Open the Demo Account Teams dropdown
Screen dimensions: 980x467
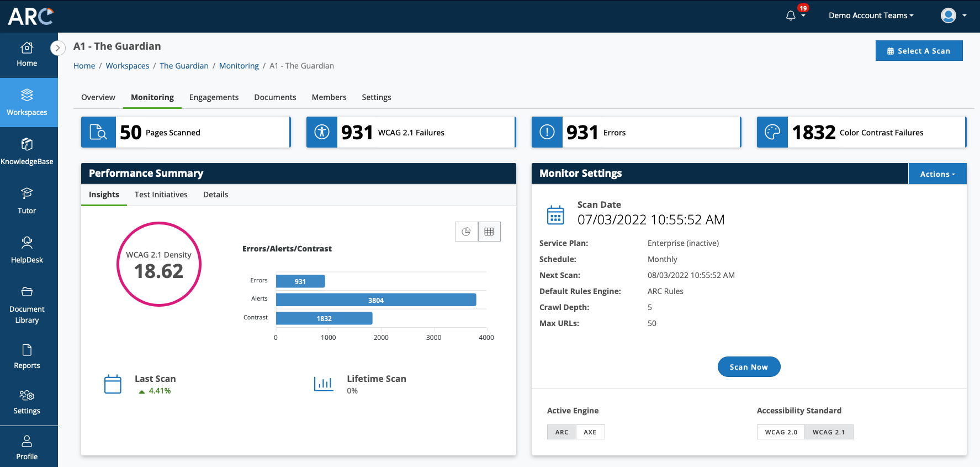click(871, 15)
